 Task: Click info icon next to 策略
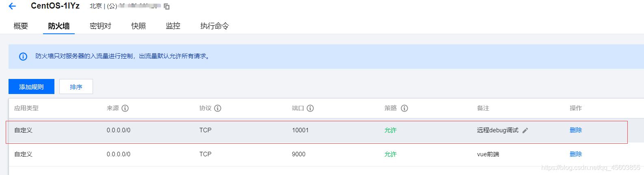click(404, 108)
